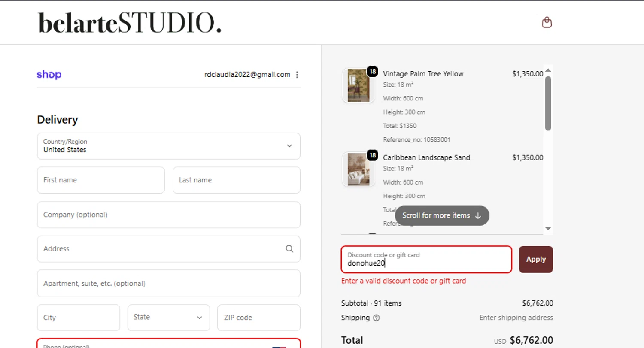This screenshot has height=348, width=644.
Task: Click Vintage Palm Tree Yellow thumbnail
Action: pos(358,85)
